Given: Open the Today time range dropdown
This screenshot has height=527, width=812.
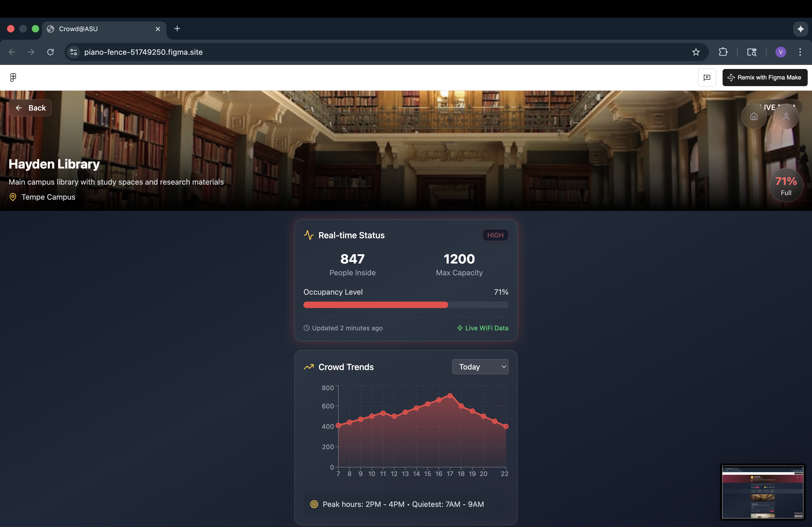Looking at the screenshot, I should [480, 367].
